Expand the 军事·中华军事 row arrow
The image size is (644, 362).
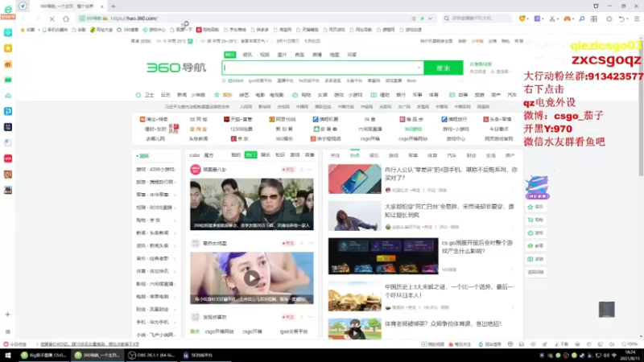(x=175, y=195)
